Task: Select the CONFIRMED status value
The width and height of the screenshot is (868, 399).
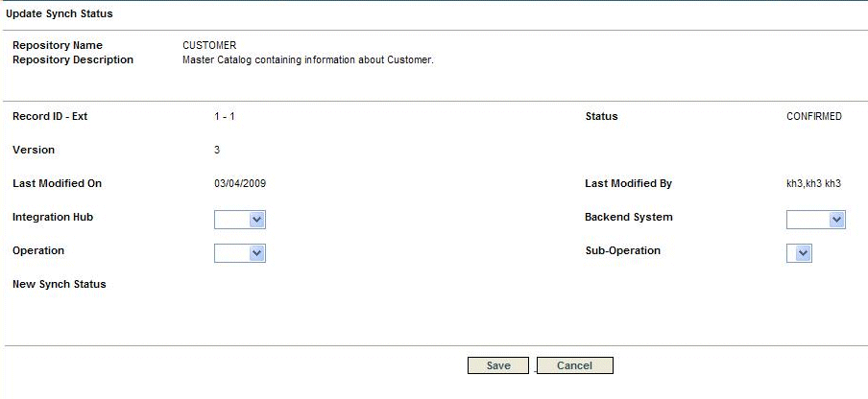Action: click(814, 117)
